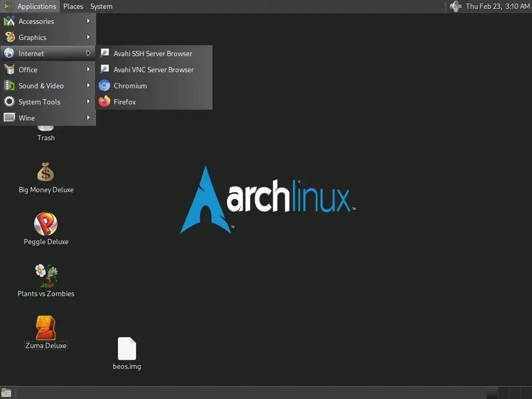Click the Wine text label
The image size is (532, 399).
tap(27, 118)
